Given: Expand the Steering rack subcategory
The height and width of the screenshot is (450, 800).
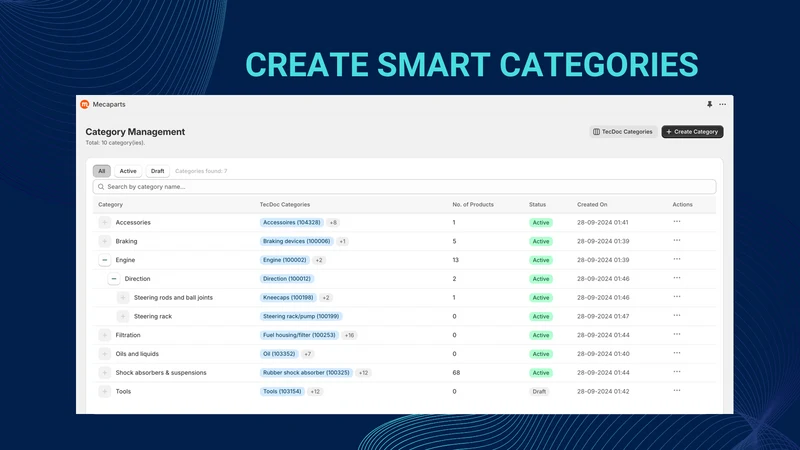Looking at the screenshot, I should pyautogui.click(x=123, y=316).
